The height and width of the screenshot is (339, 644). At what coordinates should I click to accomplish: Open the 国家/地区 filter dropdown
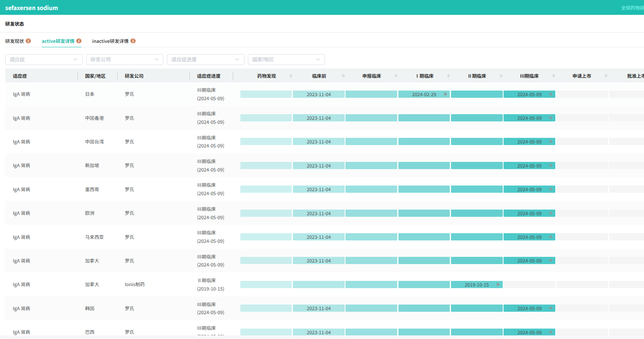[286, 59]
